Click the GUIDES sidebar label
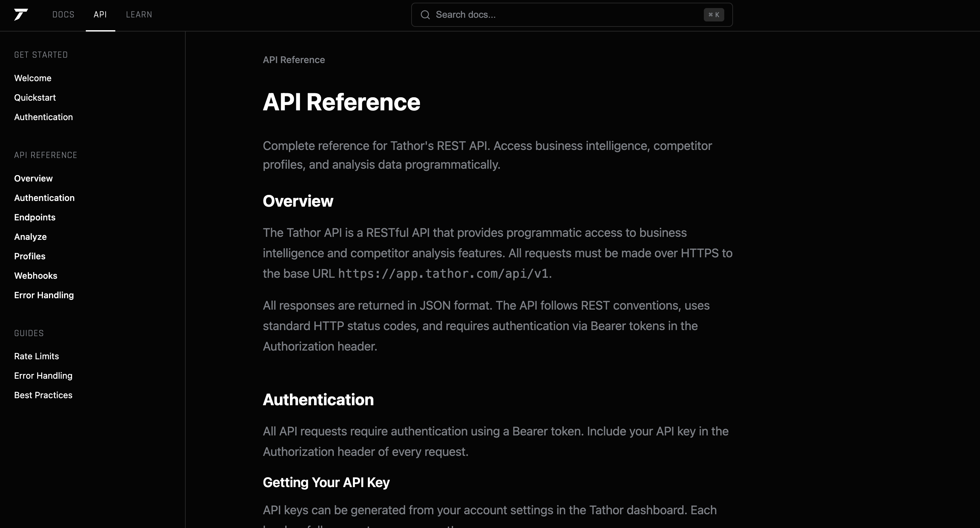The height and width of the screenshot is (528, 980). [29, 333]
